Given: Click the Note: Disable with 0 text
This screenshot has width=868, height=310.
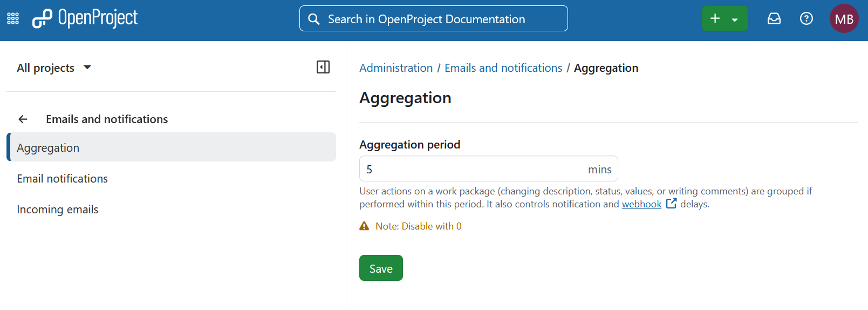Looking at the screenshot, I should (419, 226).
